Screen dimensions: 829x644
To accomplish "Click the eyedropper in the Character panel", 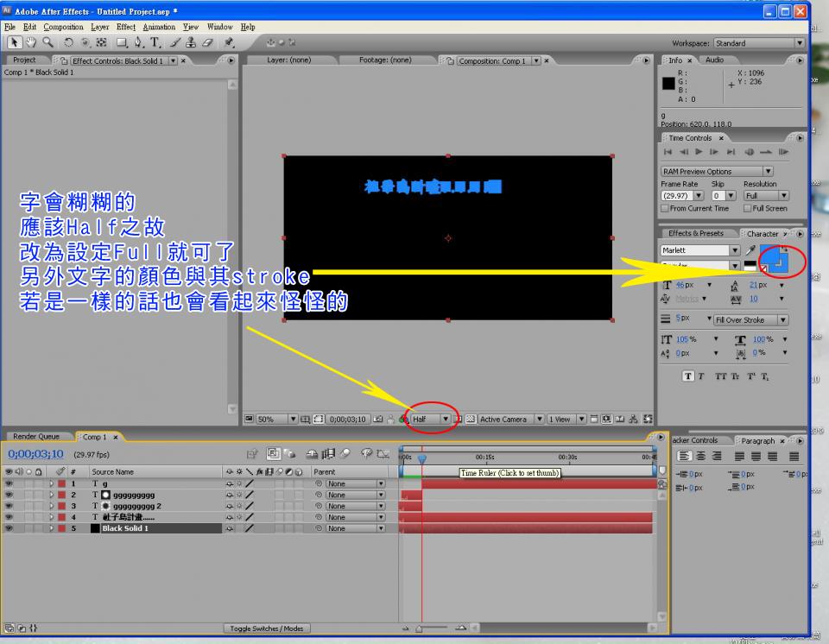I will point(750,249).
